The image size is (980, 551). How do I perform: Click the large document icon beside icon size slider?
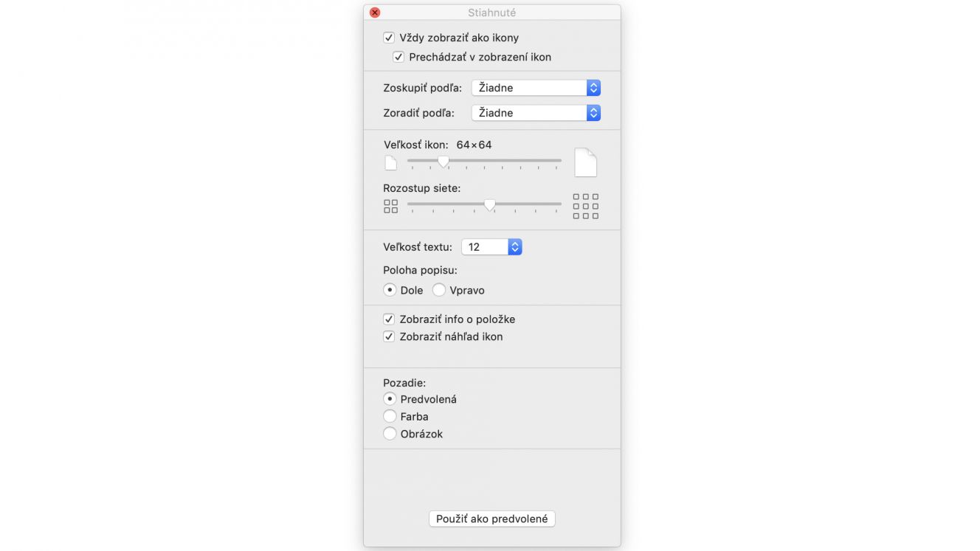585,162
